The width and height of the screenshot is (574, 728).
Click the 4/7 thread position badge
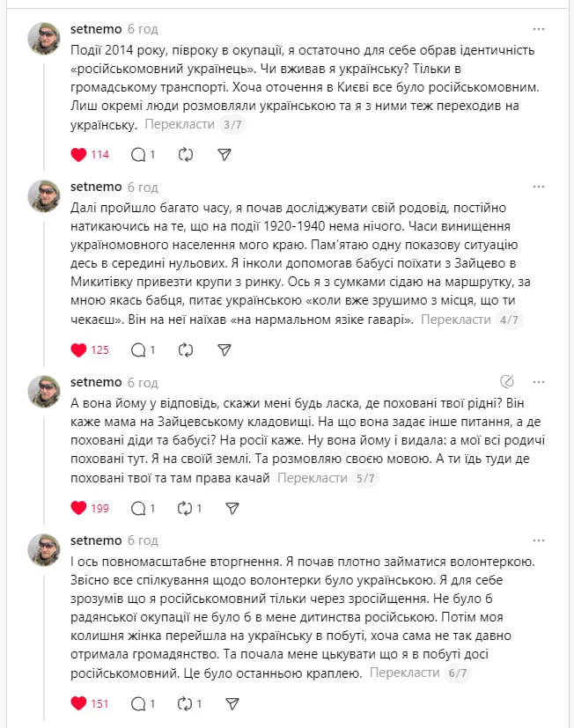[509, 320]
